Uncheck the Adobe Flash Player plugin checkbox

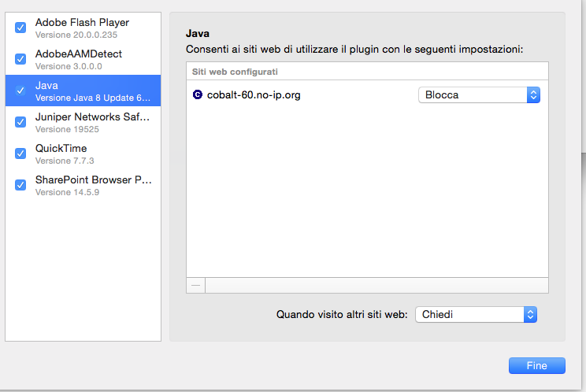[x=20, y=28]
